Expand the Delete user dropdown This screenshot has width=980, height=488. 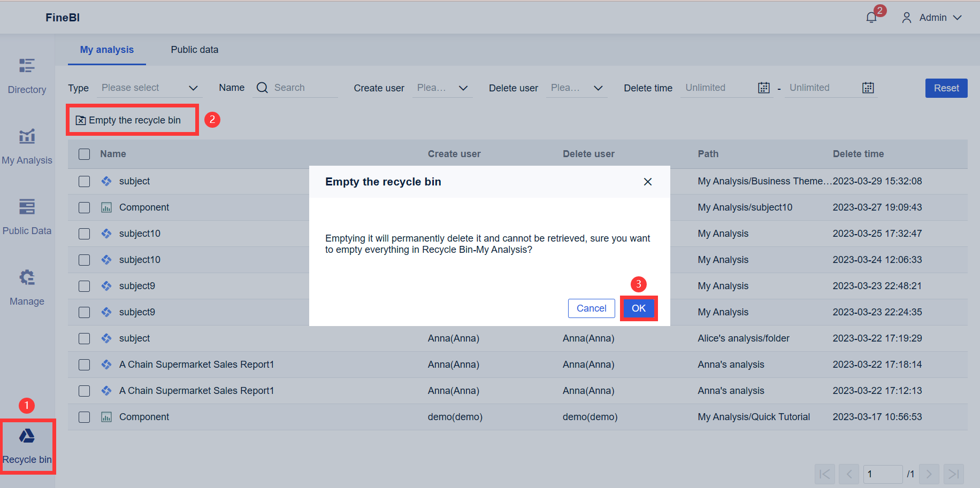[577, 88]
